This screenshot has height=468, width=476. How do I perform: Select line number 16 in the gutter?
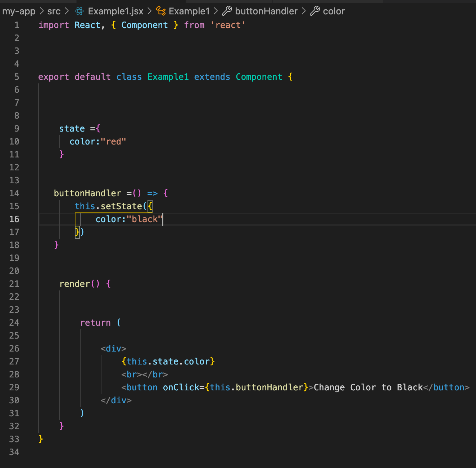(14, 219)
